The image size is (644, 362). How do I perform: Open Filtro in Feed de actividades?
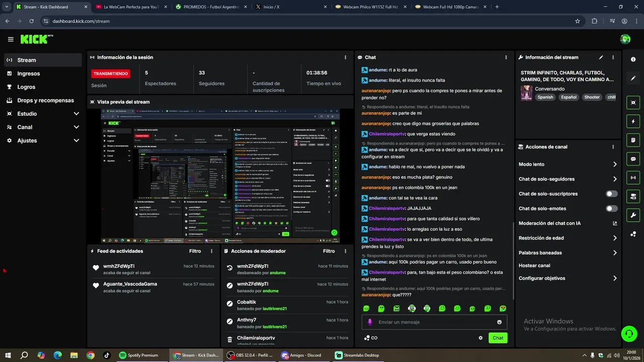195,251
